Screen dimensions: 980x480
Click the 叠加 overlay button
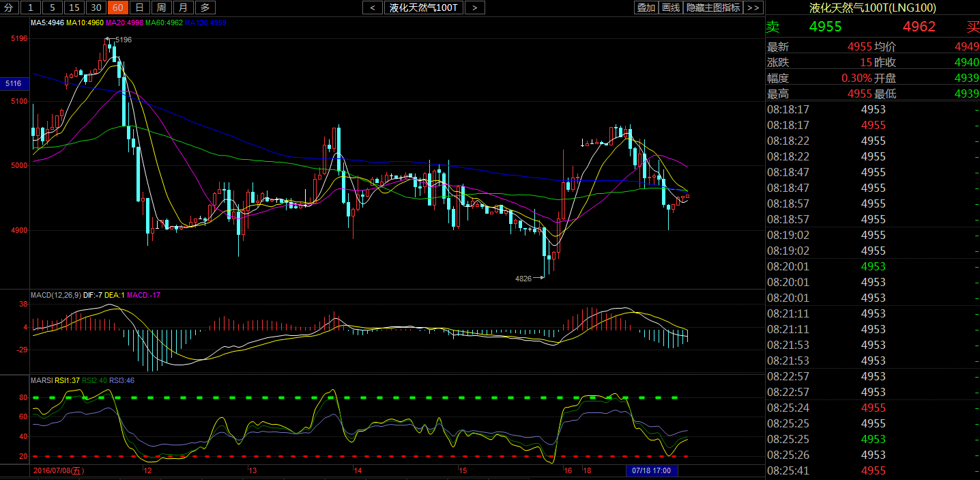[x=646, y=8]
